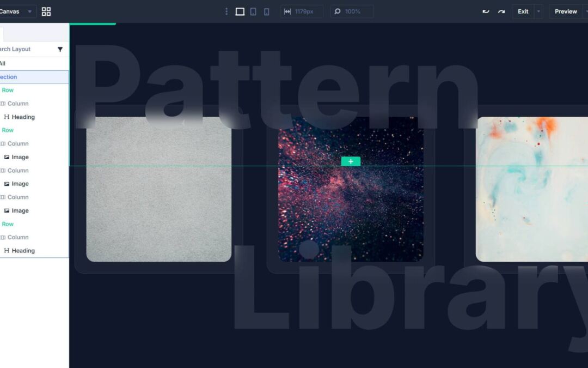Click the three-dot options icon in toolbar

226,11
